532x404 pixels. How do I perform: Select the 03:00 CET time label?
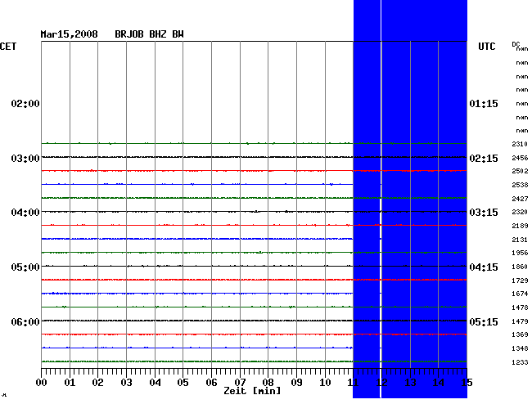(x=25, y=159)
